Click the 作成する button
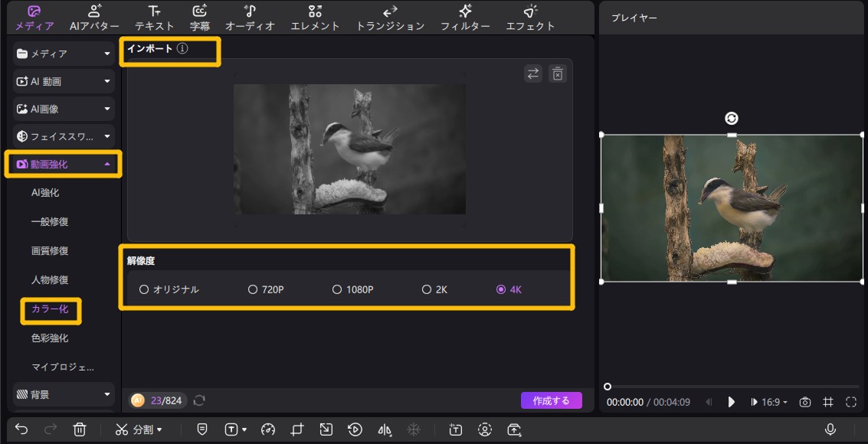868x444 pixels. pos(551,400)
